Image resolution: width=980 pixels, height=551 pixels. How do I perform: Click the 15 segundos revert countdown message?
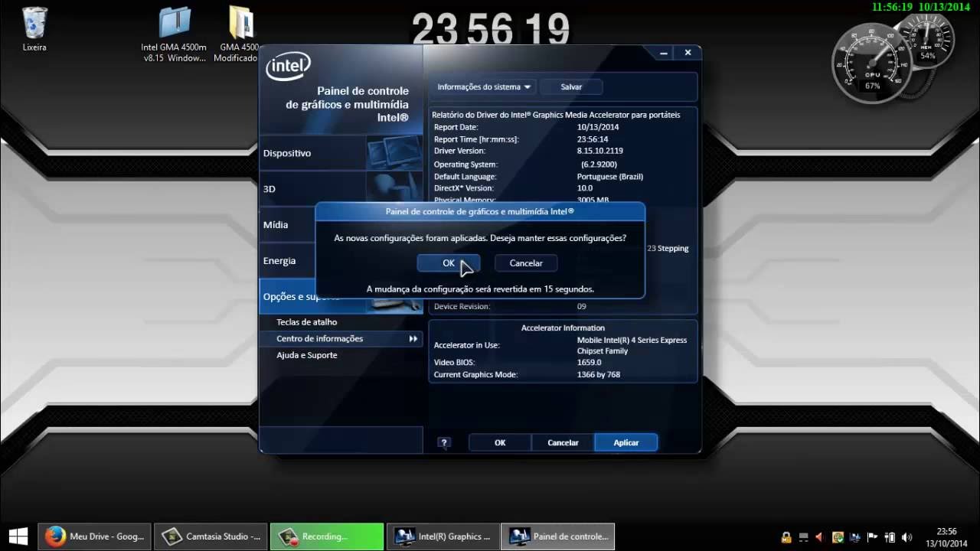click(480, 289)
